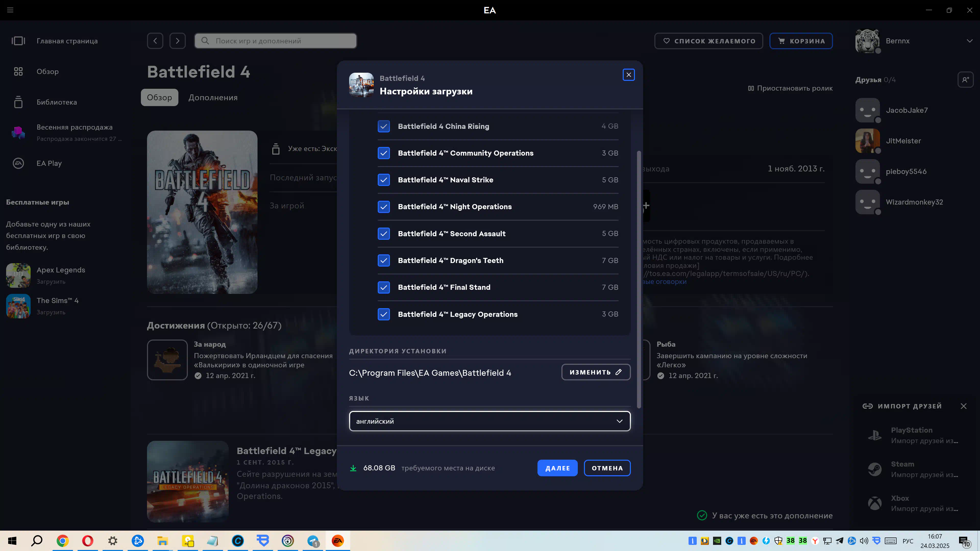Close the Импорт друзей panel
This screenshot has height=551, width=980.
click(963, 406)
